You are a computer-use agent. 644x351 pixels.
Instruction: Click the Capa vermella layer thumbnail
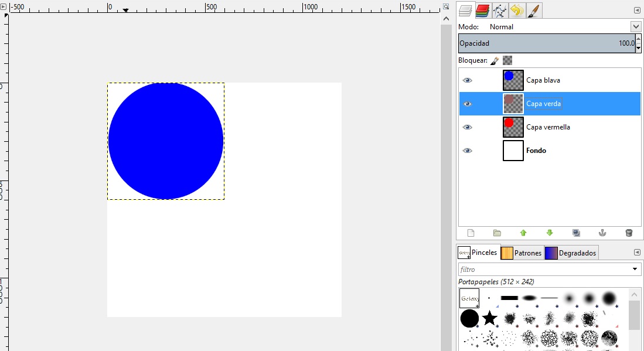(513, 127)
